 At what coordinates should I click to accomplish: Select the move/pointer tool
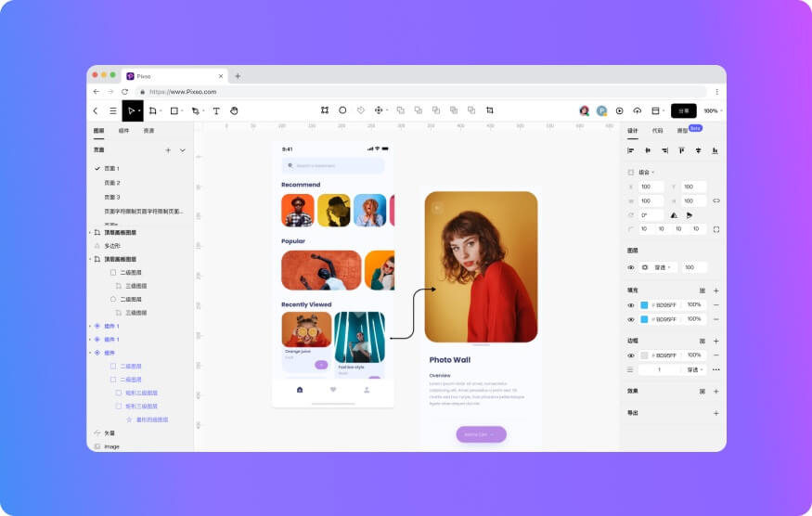pos(133,110)
